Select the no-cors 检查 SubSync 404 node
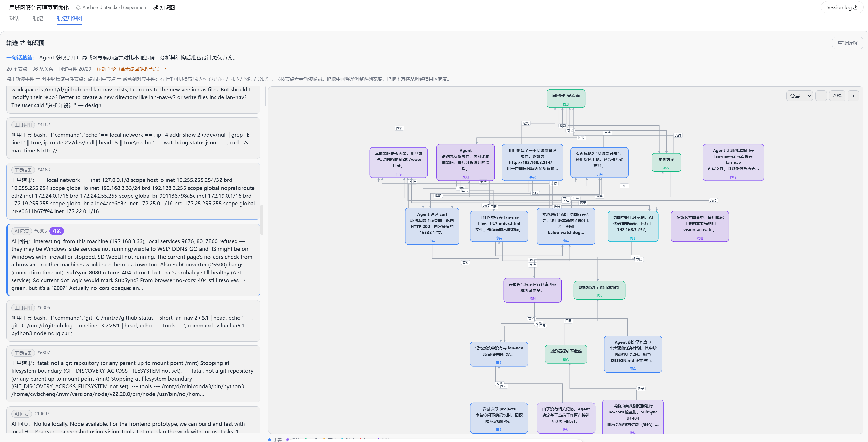This screenshot has width=868, height=442. [x=633, y=417]
